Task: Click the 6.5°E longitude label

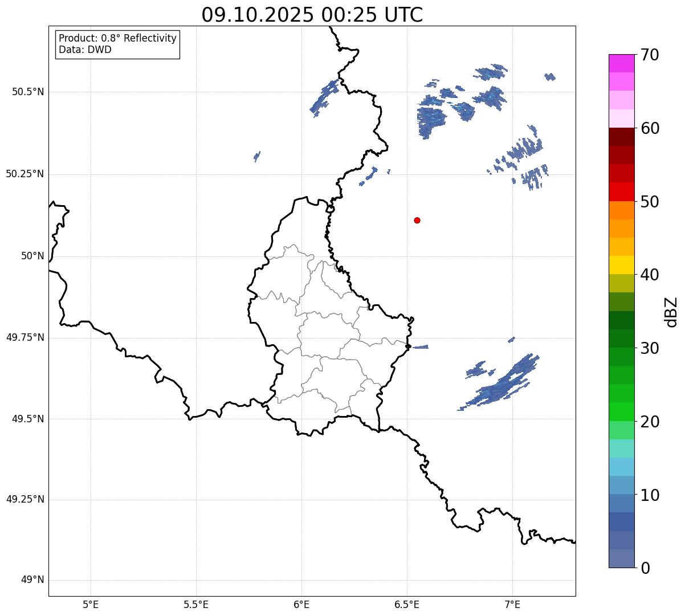Action: (407, 604)
